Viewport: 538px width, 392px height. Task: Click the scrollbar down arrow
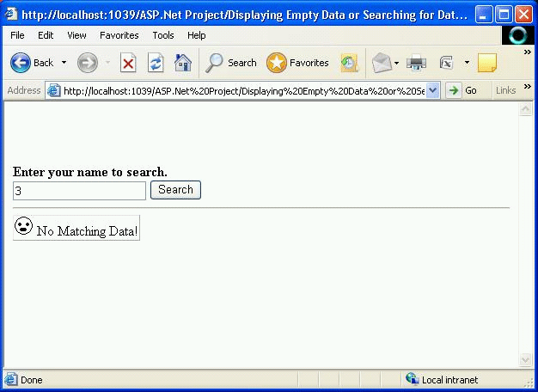click(x=525, y=359)
